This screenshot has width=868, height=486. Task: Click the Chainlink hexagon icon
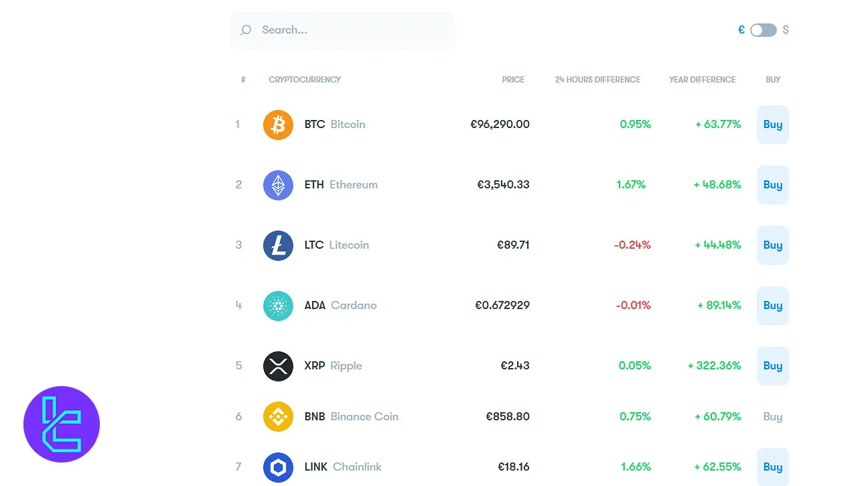coord(278,467)
